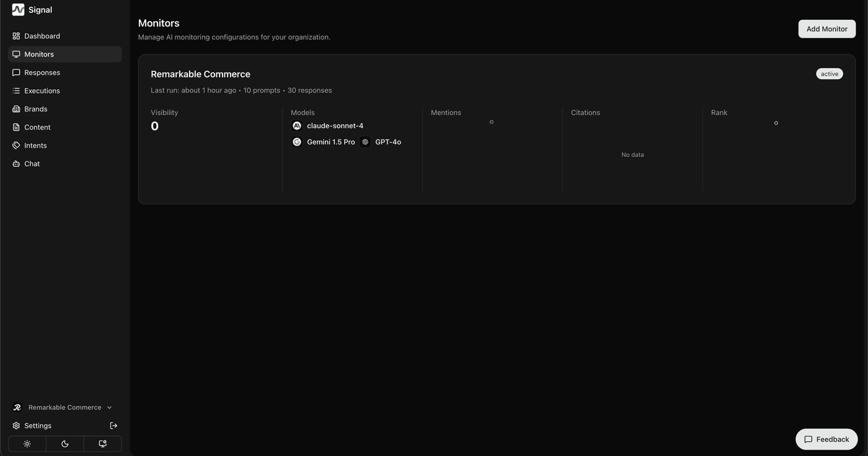Navigate to Brands

pos(65,109)
